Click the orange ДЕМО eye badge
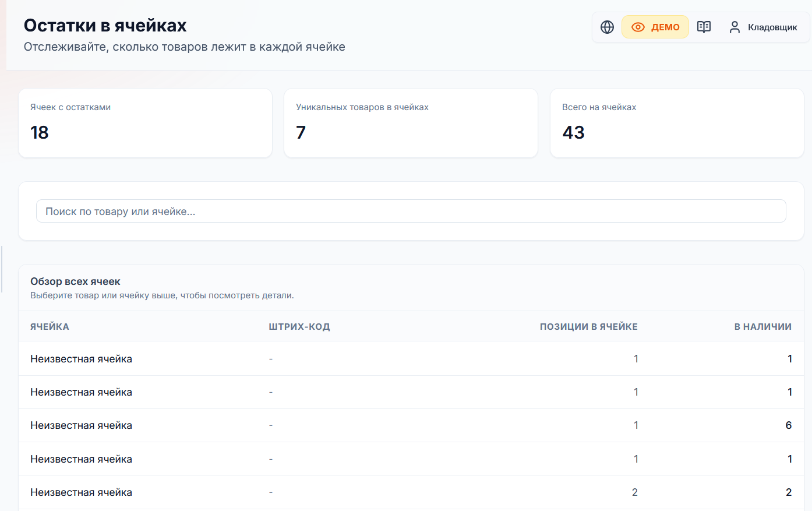Screen dimensions: 812x511 coord(655,27)
